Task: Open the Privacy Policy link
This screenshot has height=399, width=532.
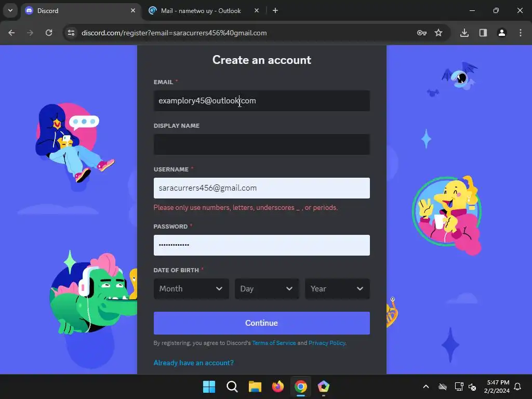Action: point(327,343)
